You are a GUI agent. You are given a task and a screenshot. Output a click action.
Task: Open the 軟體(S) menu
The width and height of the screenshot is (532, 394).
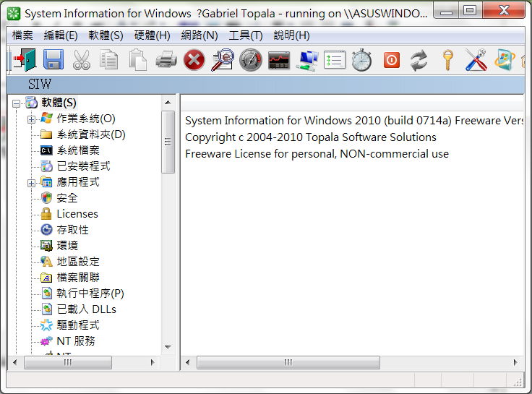click(106, 35)
